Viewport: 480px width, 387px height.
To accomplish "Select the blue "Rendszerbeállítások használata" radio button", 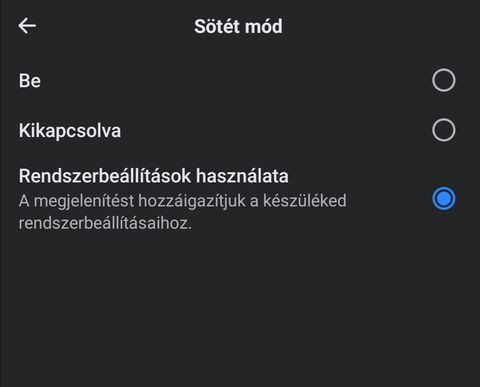I will [444, 199].
